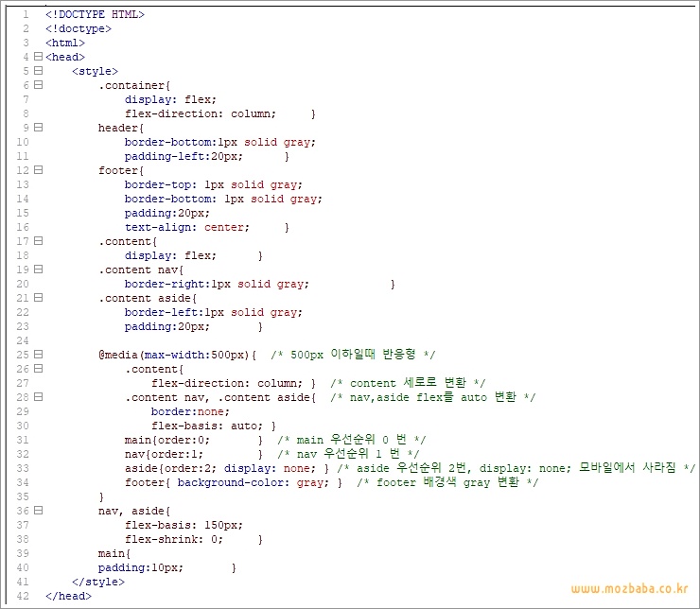Click nav{order:1; on line 32
The height and width of the screenshot is (609, 700).
pos(164,454)
